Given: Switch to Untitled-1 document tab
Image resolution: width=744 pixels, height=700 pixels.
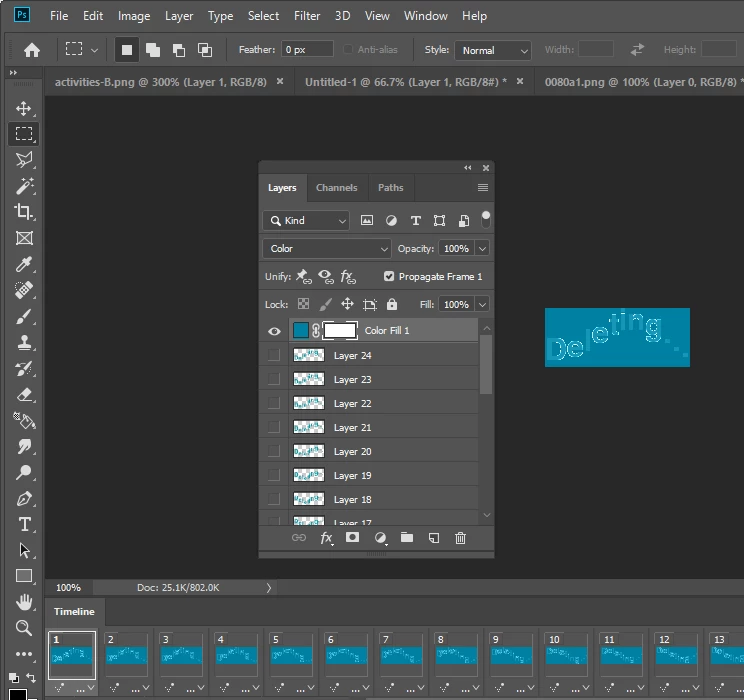Looking at the screenshot, I should coord(406,82).
